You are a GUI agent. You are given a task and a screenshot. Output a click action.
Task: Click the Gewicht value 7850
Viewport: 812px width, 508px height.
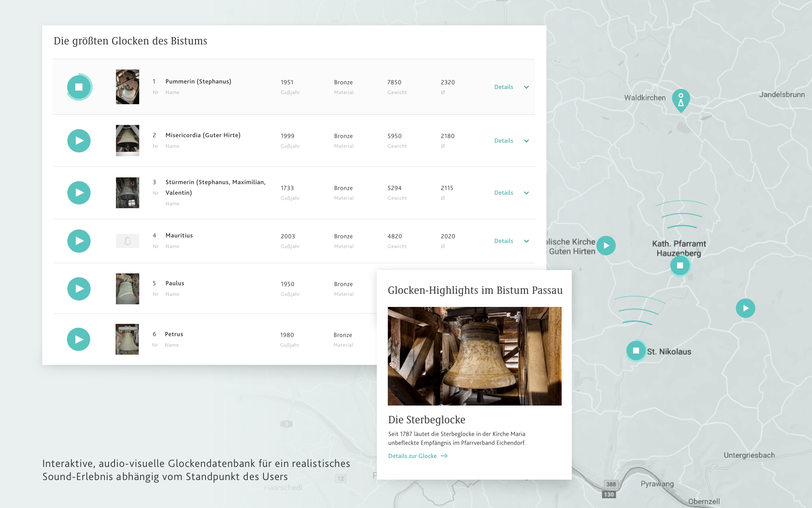click(x=394, y=82)
